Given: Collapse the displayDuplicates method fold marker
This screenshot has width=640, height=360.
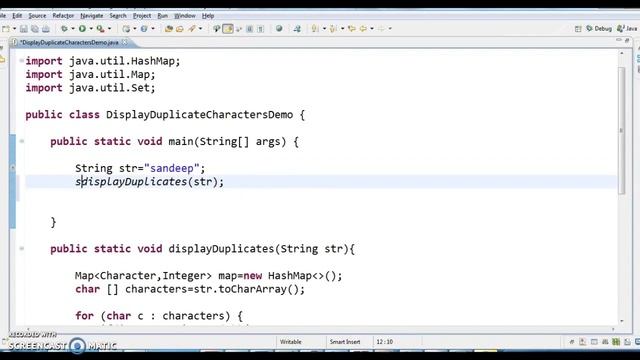Looking at the screenshot, I should click(22, 249).
